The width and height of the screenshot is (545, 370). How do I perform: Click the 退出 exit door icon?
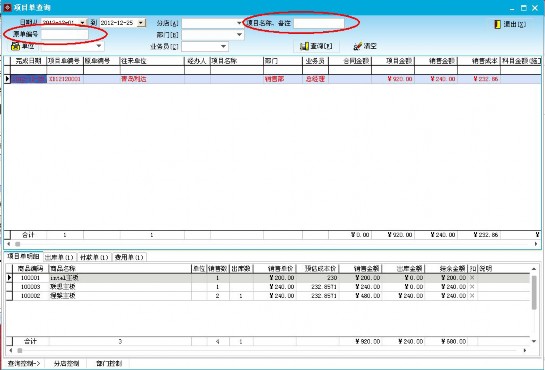point(498,24)
